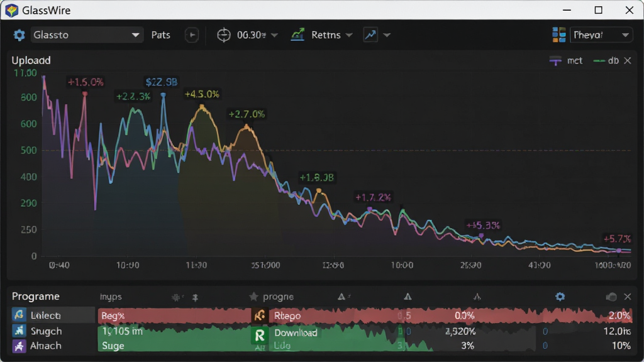
Task: Toggle the mct legend series
Action: [x=566, y=61]
